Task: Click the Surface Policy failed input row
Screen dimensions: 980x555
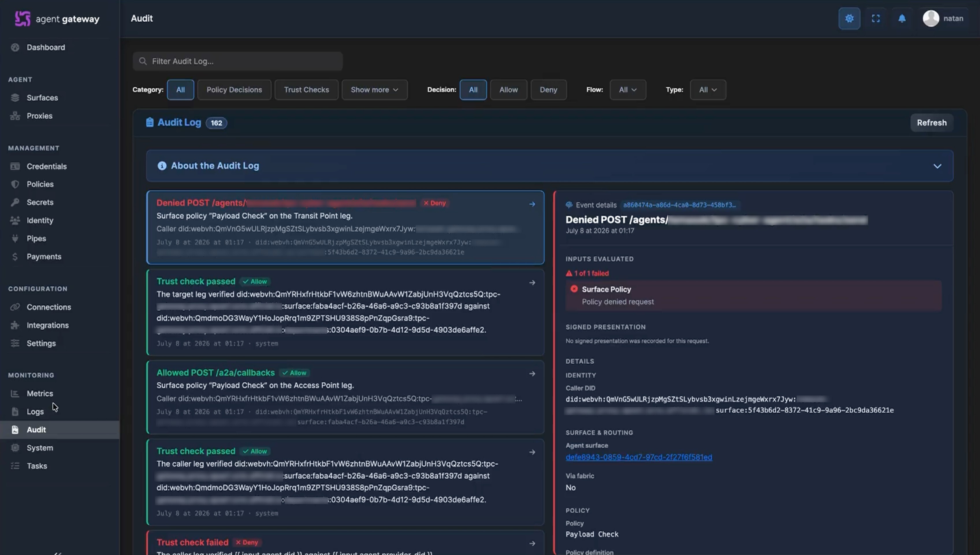Action: (x=753, y=295)
